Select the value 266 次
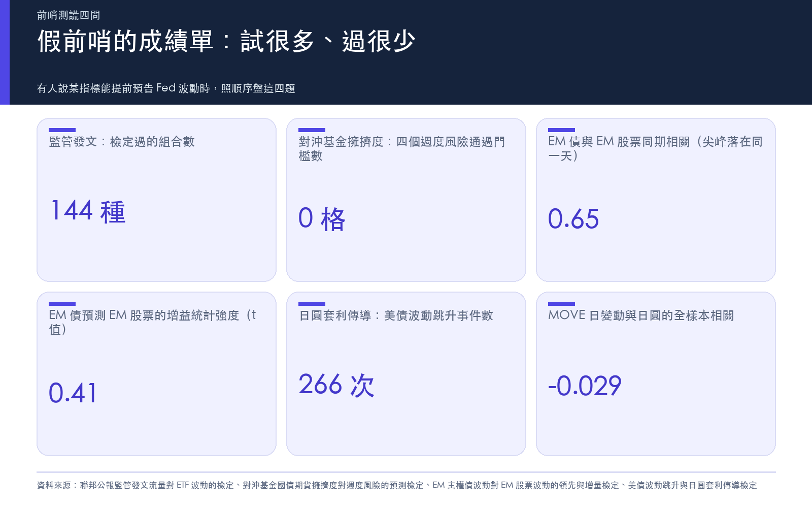 [336, 385]
